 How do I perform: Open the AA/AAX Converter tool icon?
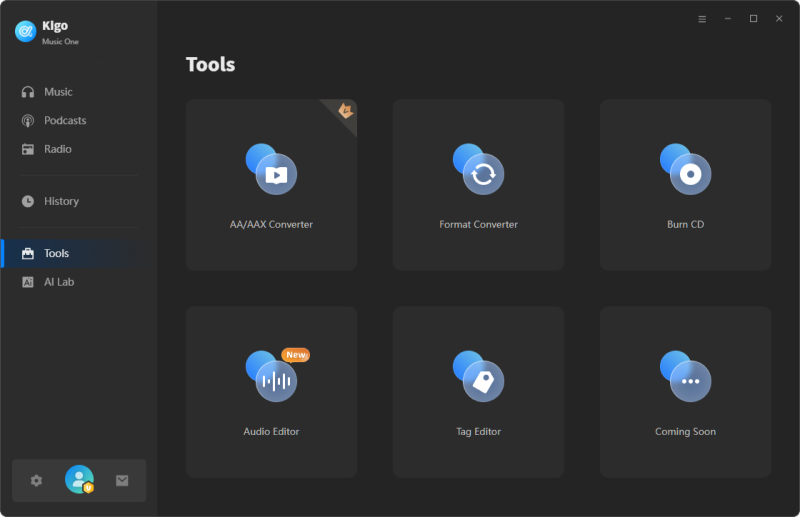pos(271,169)
